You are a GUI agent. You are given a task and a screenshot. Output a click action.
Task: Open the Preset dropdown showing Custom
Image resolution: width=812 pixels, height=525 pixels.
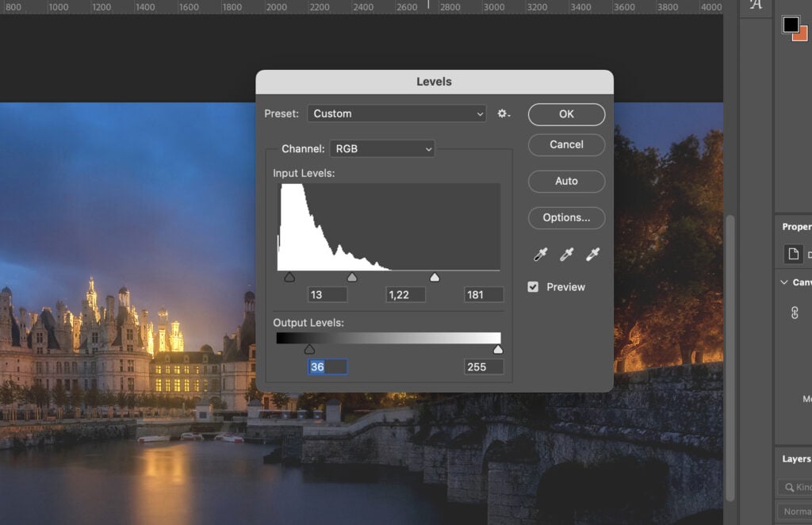[396, 113]
